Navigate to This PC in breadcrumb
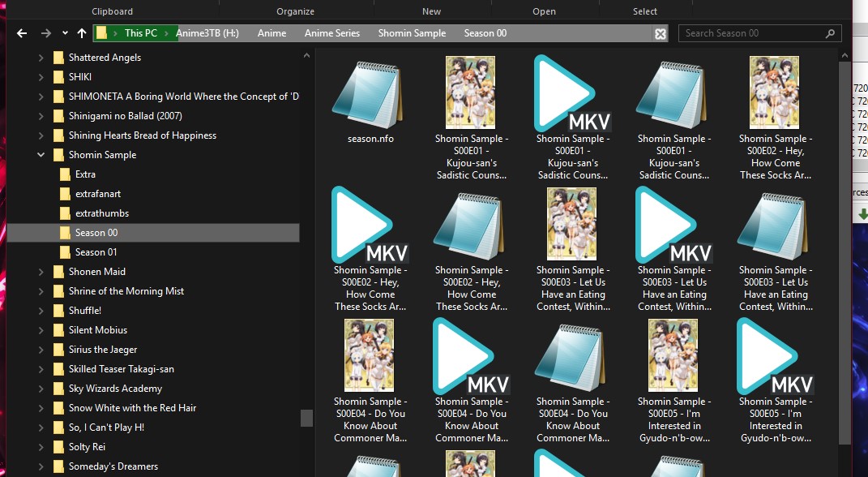 click(x=140, y=33)
